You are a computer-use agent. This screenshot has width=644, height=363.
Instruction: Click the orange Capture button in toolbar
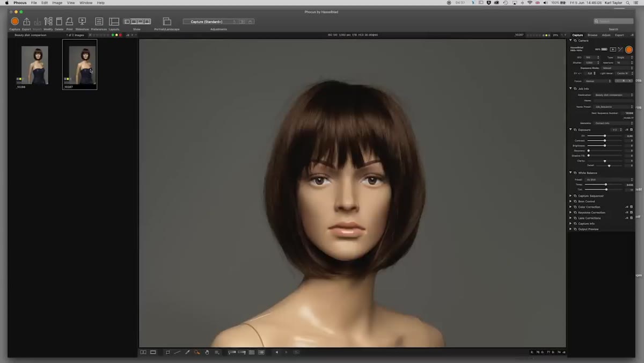coord(14,21)
